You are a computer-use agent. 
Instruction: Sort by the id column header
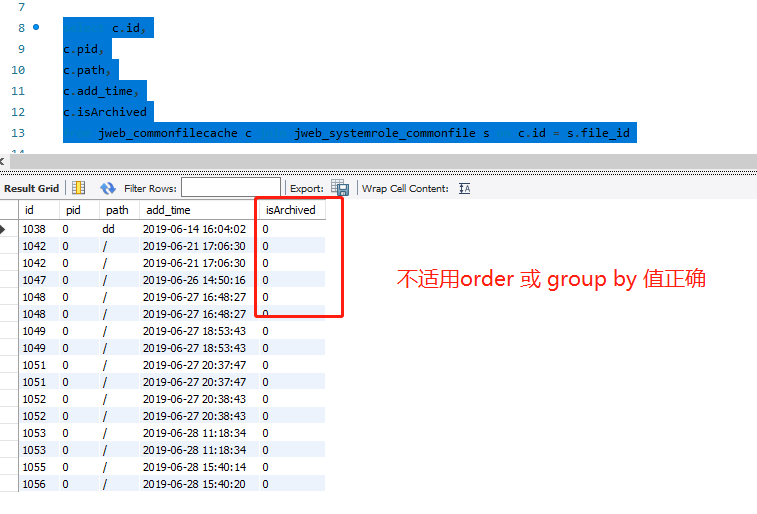pos(30,210)
